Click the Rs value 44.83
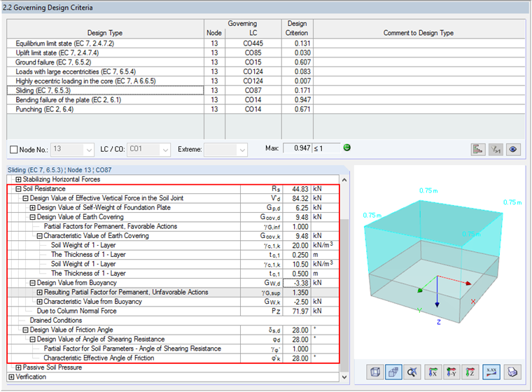Image resolution: width=532 pixels, height=392 pixels. coord(297,189)
